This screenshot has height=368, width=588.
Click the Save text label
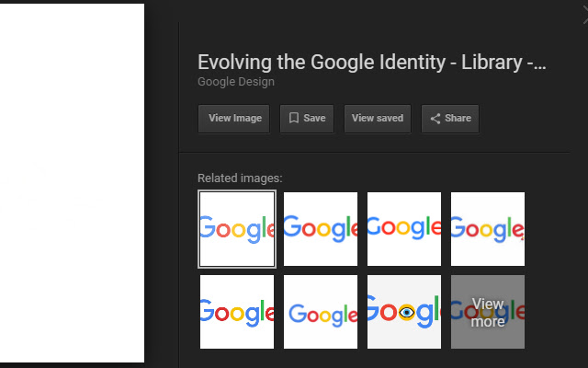(x=314, y=119)
